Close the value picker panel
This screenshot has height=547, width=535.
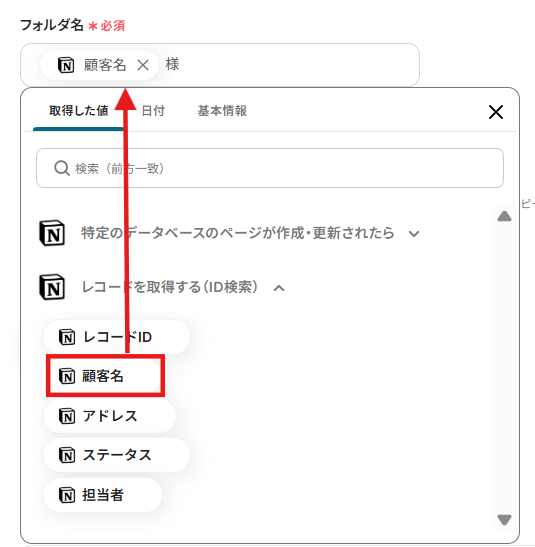click(496, 112)
